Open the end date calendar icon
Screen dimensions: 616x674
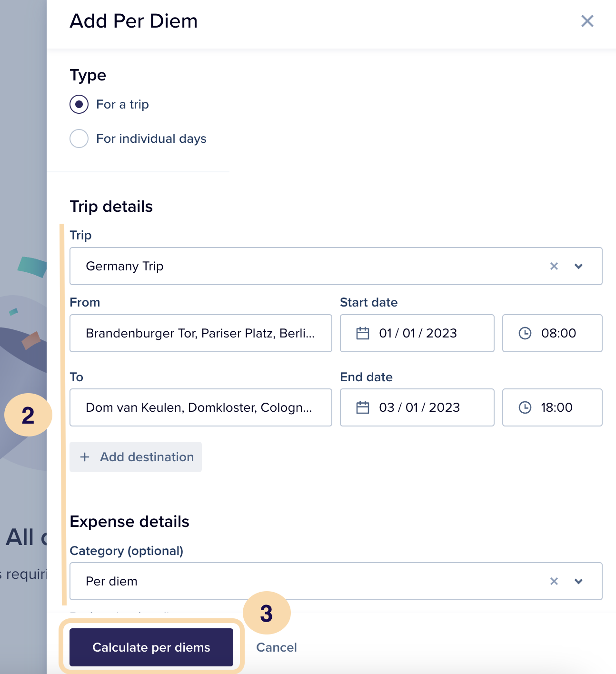(x=363, y=407)
